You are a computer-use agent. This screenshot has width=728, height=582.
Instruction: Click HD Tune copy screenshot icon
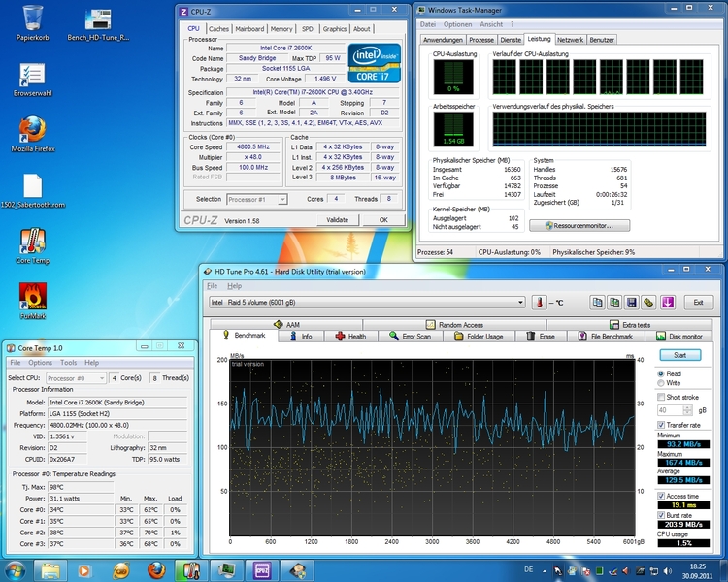click(x=614, y=303)
